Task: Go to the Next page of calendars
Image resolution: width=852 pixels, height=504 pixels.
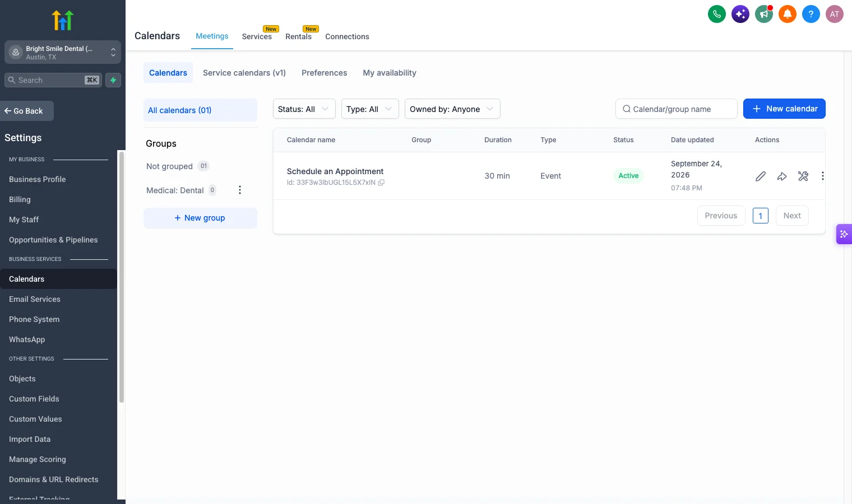Action: 792,216
